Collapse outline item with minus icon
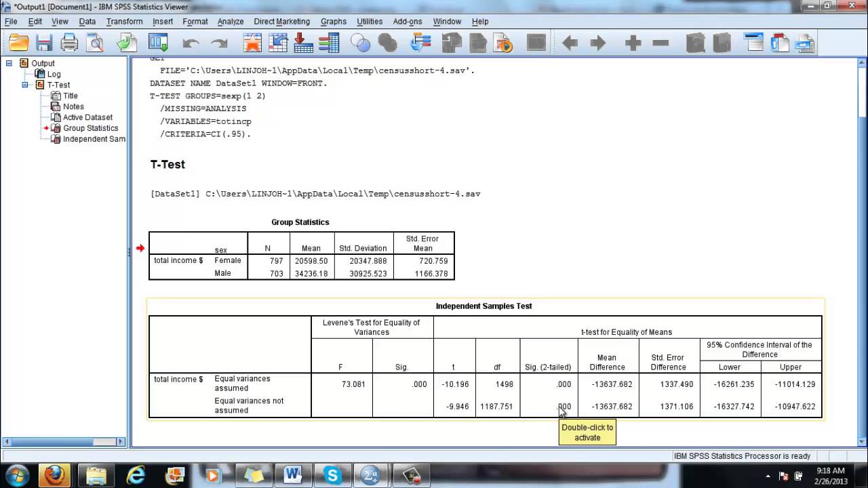The image size is (868, 488). (660, 43)
